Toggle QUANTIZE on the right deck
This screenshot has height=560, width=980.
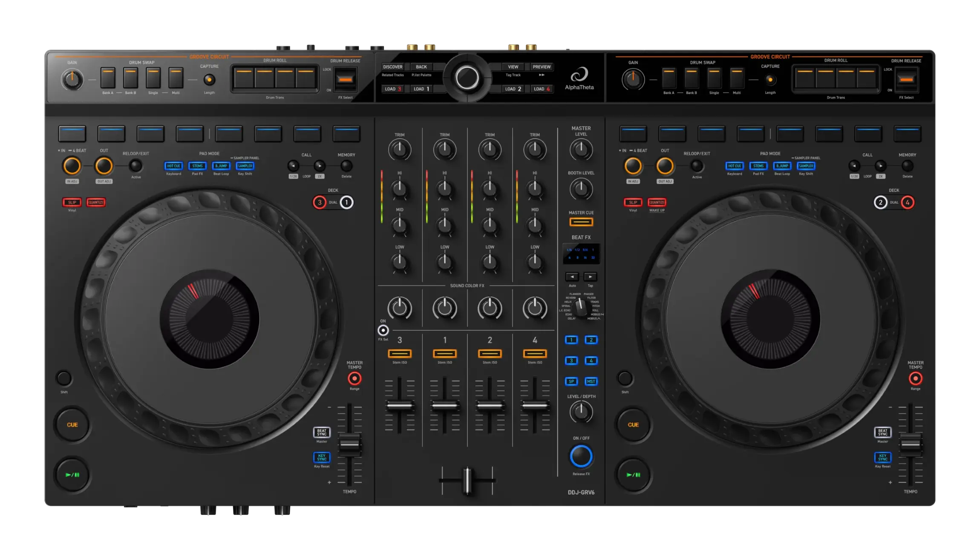click(x=657, y=202)
